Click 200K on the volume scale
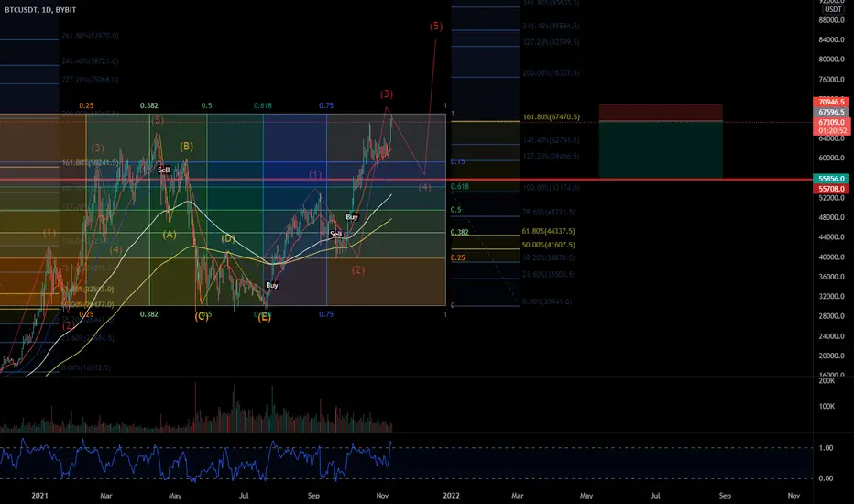Image resolution: width=854 pixels, height=504 pixels. (827, 381)
